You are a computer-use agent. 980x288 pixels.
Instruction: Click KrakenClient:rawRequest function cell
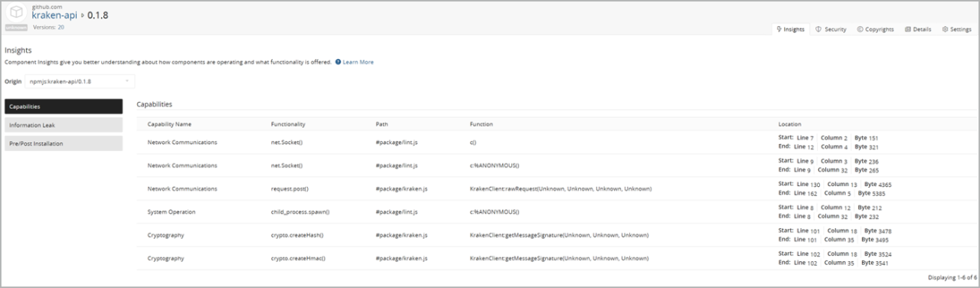[x=560, y=188]
